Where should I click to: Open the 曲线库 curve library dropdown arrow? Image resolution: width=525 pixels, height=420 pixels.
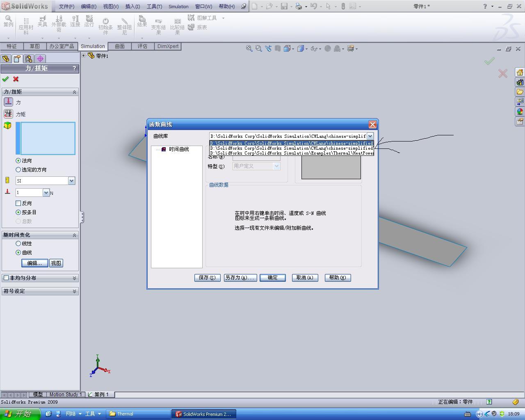tap(370, 136)
